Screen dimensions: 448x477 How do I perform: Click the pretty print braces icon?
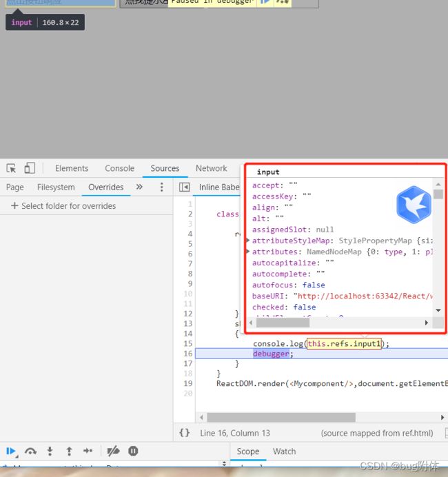click(185, 433)
